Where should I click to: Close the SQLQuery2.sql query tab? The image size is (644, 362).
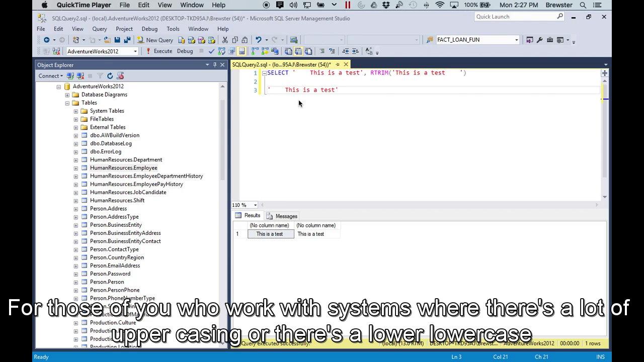346,65
